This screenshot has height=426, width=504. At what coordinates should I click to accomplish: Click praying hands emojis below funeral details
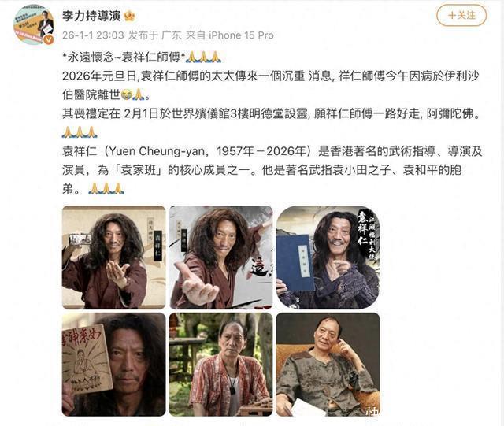tap(80, 132)
